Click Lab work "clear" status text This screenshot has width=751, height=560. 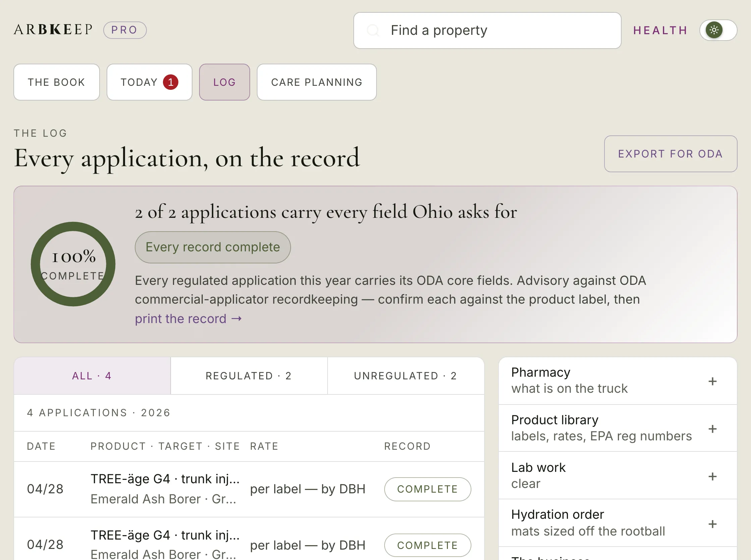click(525, 484)
